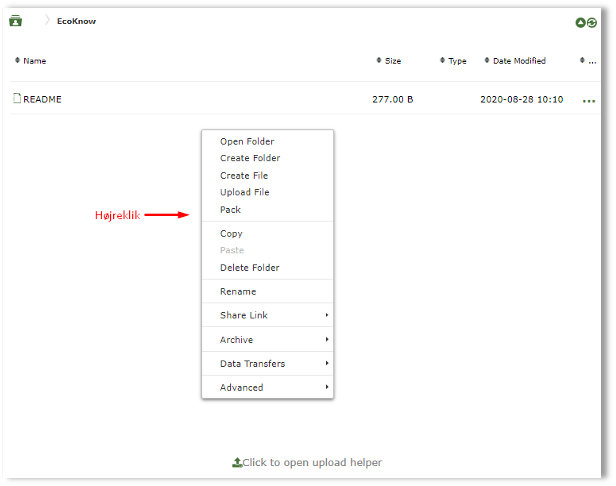Click the 277.00 B size value
This screenshot has height=486, width=616.
[393, 99]
